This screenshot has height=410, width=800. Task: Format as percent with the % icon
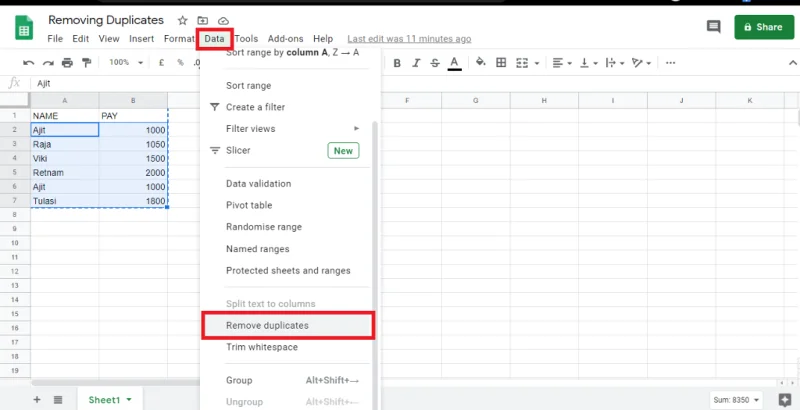click(x=180, y=63)
